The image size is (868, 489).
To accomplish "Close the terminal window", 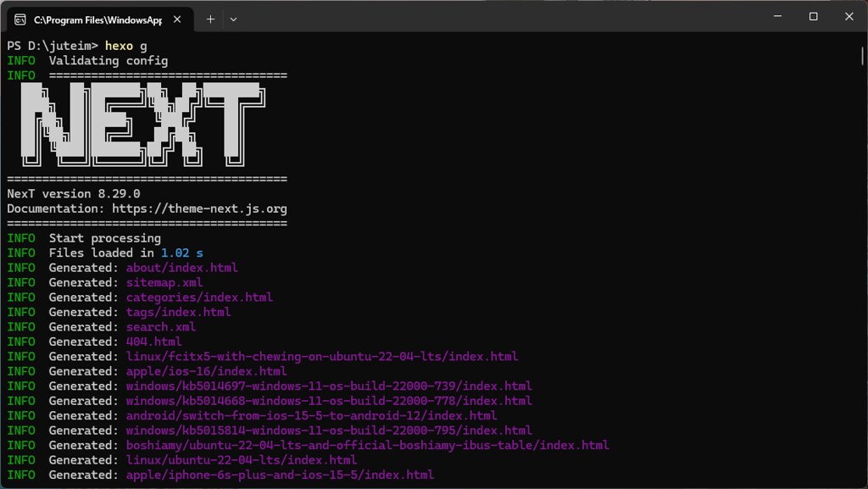I will click(x=849, y=16).
